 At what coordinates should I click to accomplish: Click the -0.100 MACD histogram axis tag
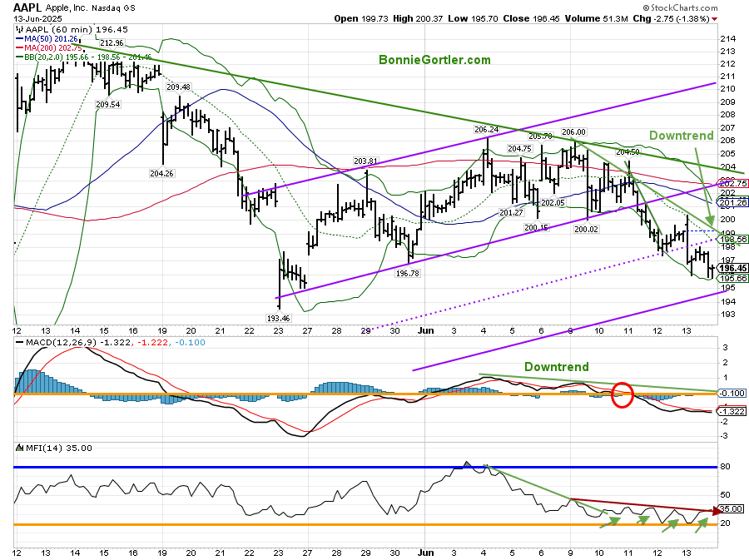732,393
